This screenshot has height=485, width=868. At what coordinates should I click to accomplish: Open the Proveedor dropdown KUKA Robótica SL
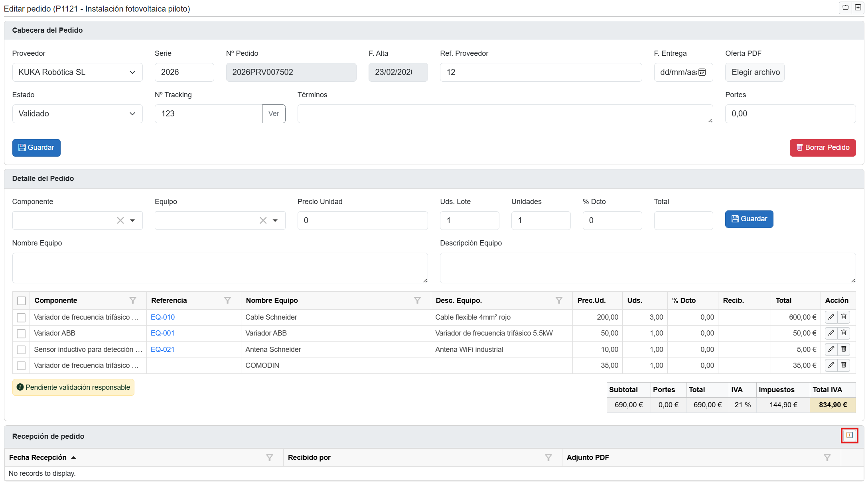[77, 72]
